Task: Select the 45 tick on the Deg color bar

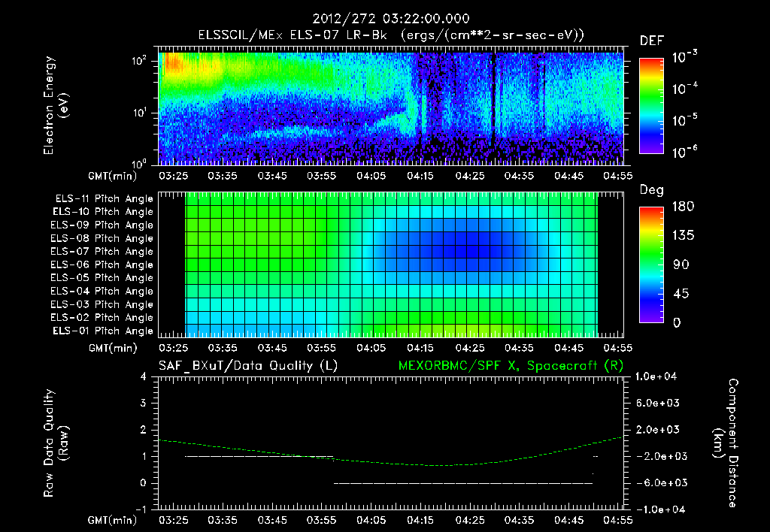Action: pos(681,294)
